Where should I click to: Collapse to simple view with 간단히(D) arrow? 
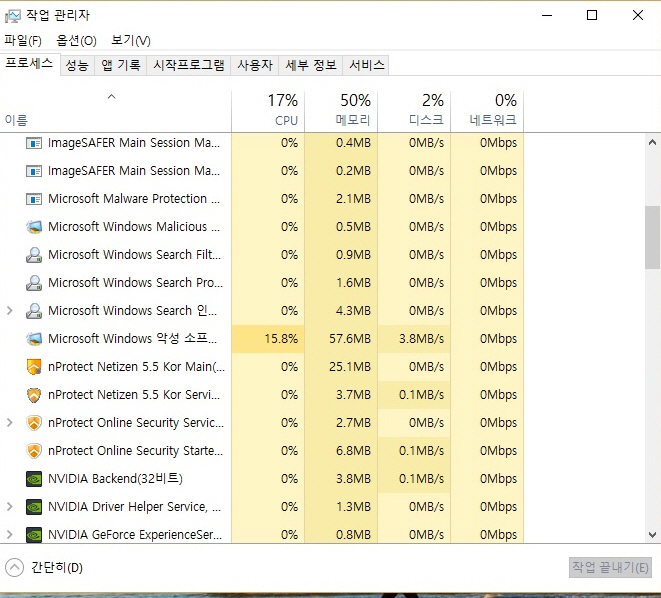[x=14, y=567]
